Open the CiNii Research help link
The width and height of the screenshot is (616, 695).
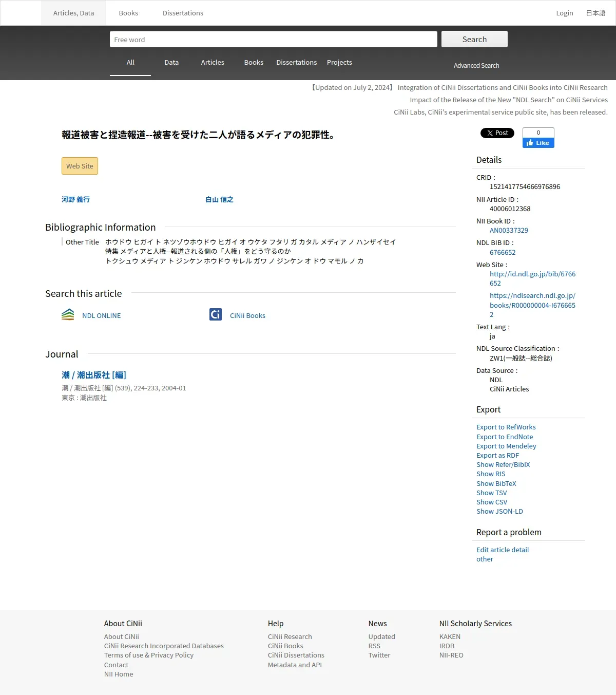[290, 636]
